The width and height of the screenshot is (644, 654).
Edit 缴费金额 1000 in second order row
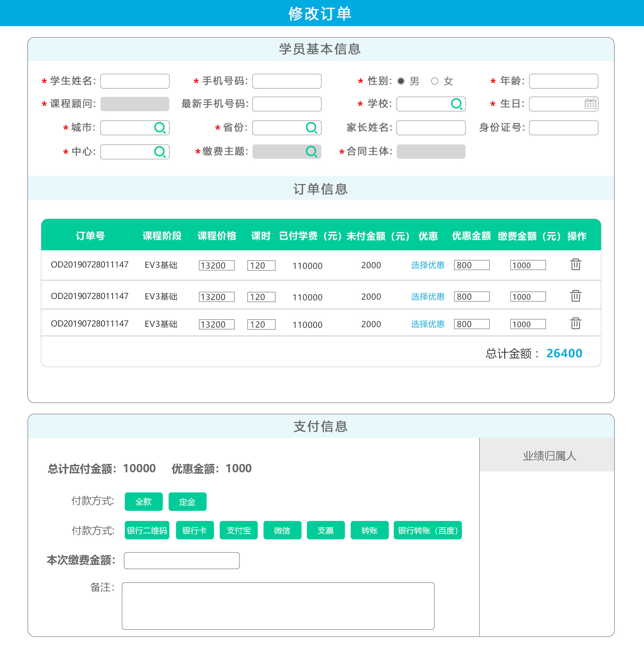point(528,296)
